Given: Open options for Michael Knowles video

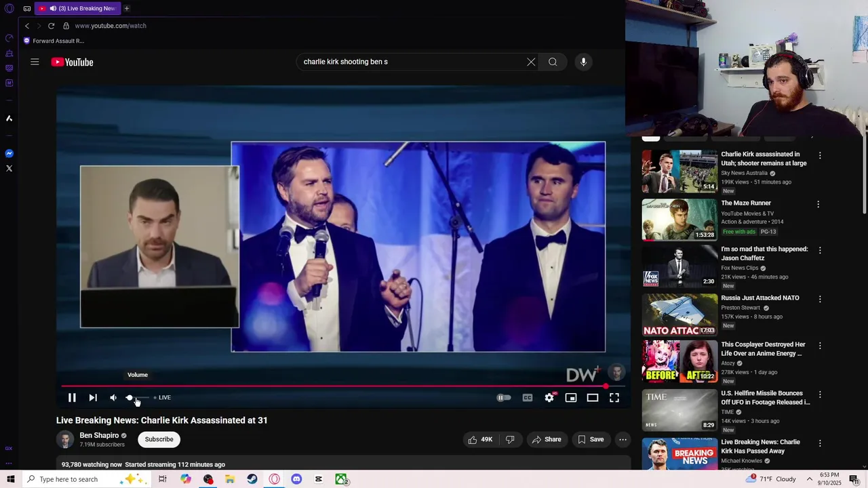Looking at the screenshot, I should [820, 443].
